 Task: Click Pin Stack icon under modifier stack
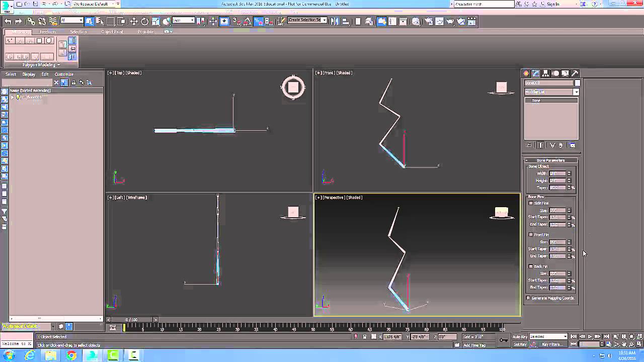point(528,145)
